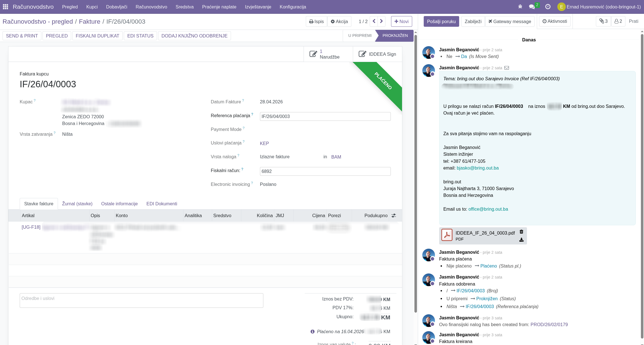Click Prati to follow the record

pos(634,21)
